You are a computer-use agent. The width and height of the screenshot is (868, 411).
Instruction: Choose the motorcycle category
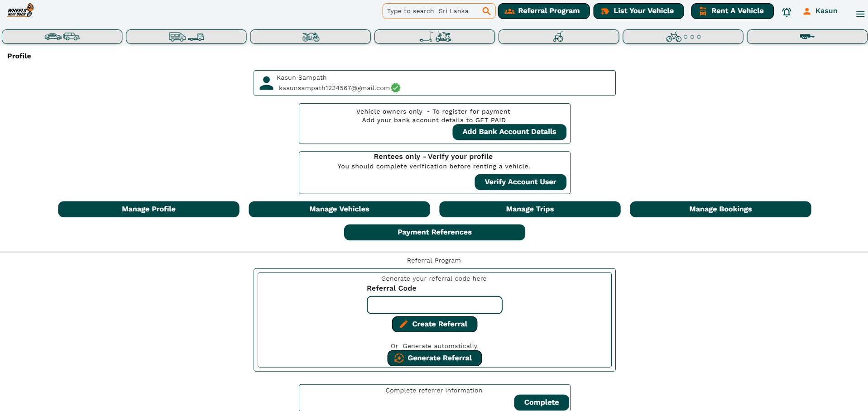coord(310,37)
